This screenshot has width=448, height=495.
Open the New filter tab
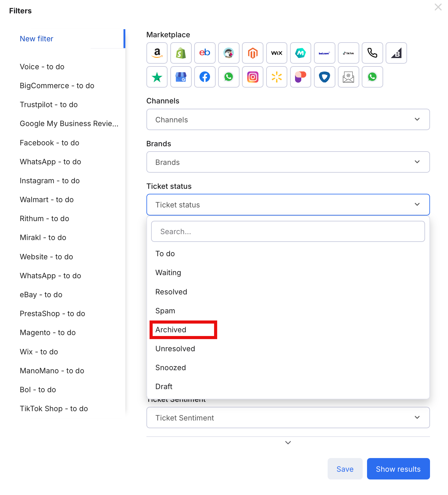click(37, 39)
